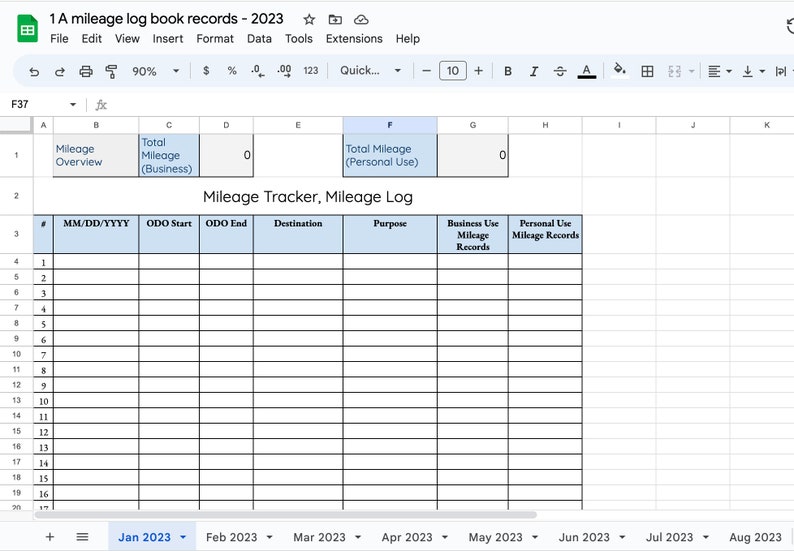Increase decimal places
This screenshot has height=551, width=794.
284,71
